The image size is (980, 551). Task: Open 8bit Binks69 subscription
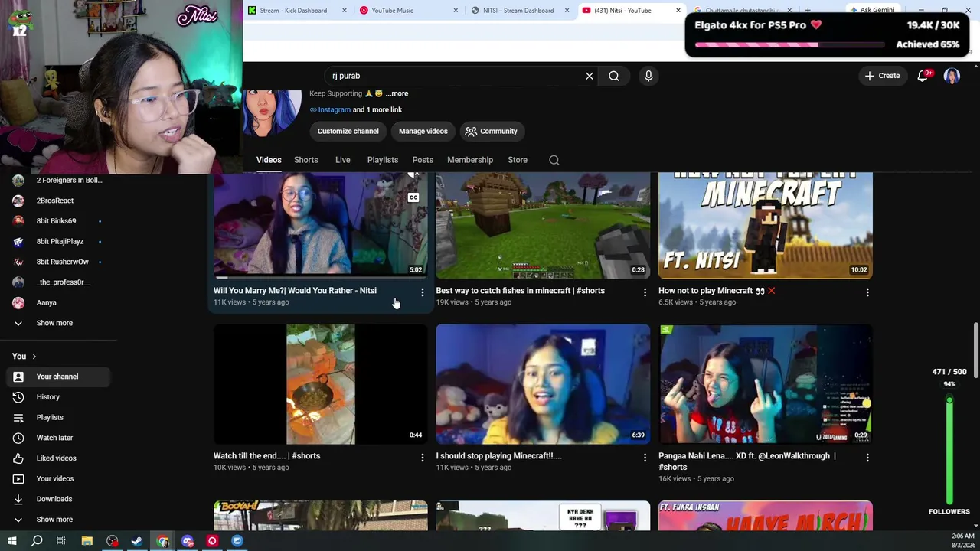coord(57,221)
